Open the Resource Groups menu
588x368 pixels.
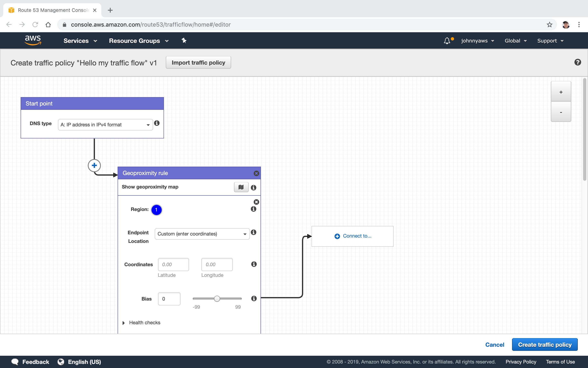pyautogui.click(x=139, y=41)
